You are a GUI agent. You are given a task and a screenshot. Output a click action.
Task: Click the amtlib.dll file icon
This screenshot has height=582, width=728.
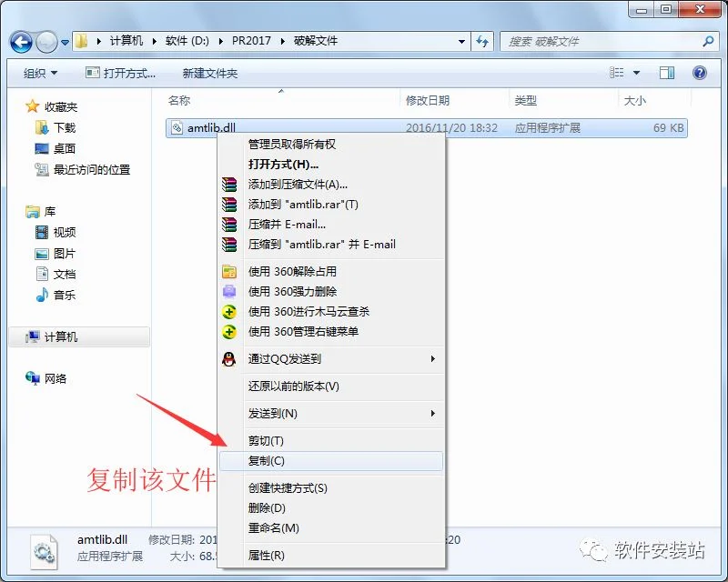point(177,127)
